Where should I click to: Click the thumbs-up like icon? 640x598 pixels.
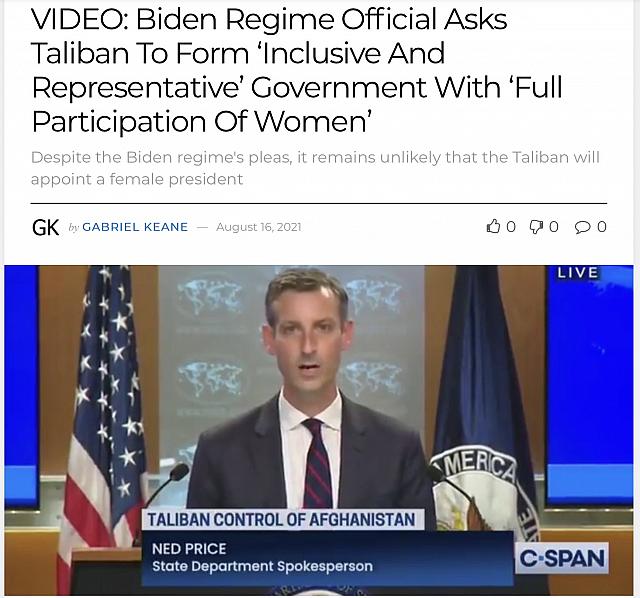coord(493,227)
